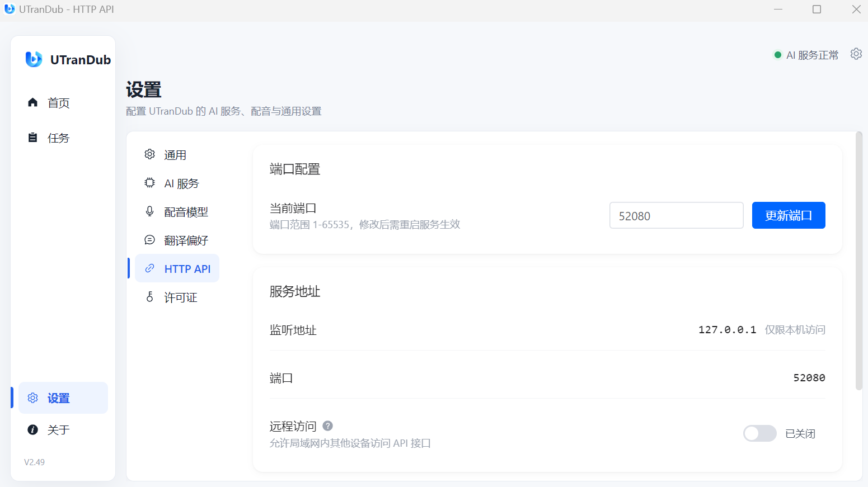Minimize the UTranDub window
868x487 pixels.
point(778,10)
